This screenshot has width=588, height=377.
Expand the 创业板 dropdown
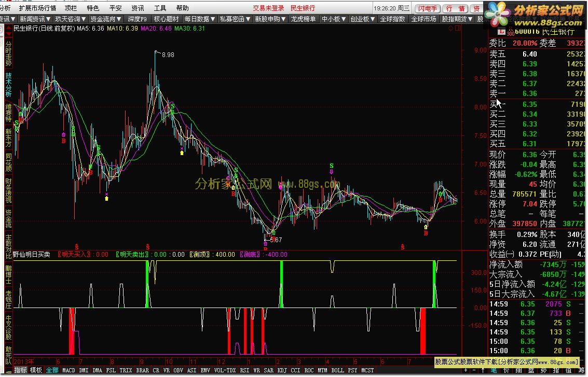(x=363, y=19)
